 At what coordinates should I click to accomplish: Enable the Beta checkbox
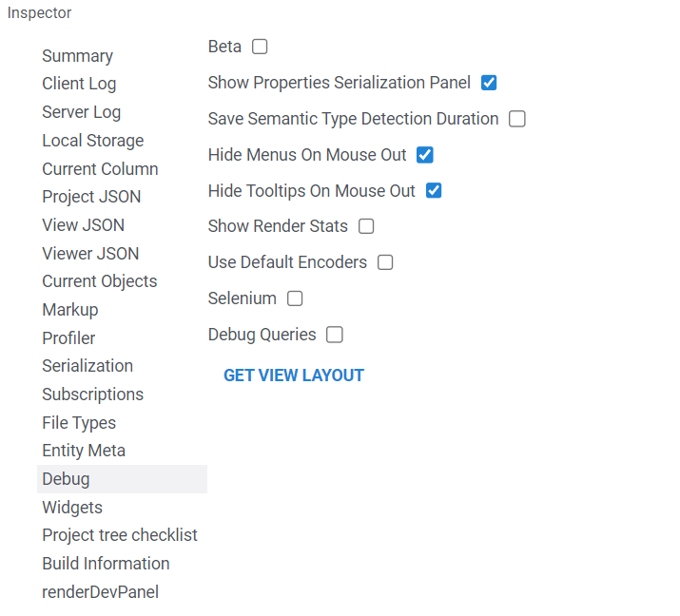click(260, 47)
